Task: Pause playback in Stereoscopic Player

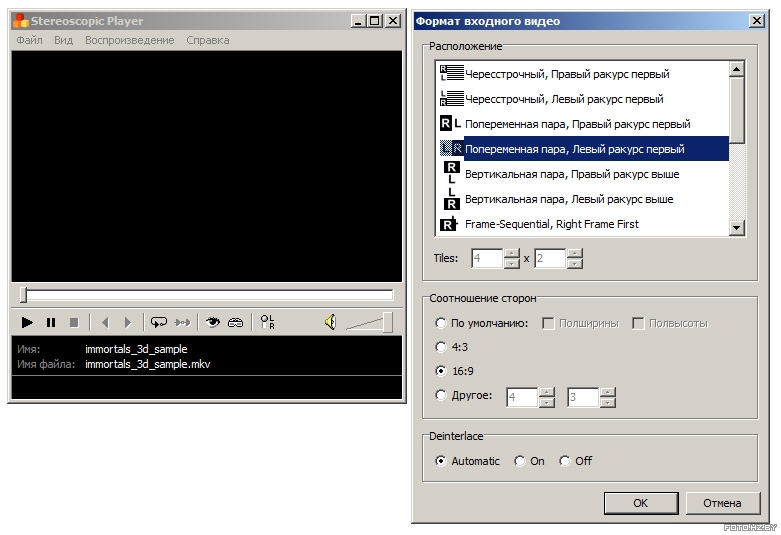Action: (x=51, y=323)
